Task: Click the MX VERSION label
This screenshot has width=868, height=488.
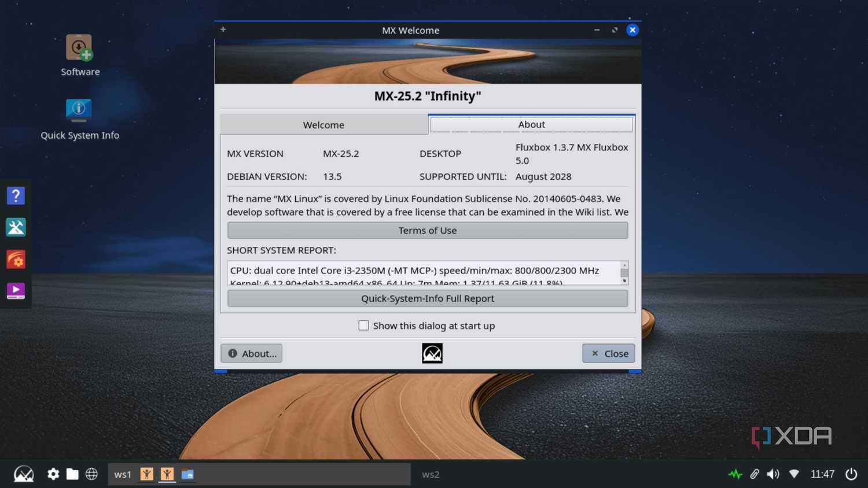Action: 255,154
